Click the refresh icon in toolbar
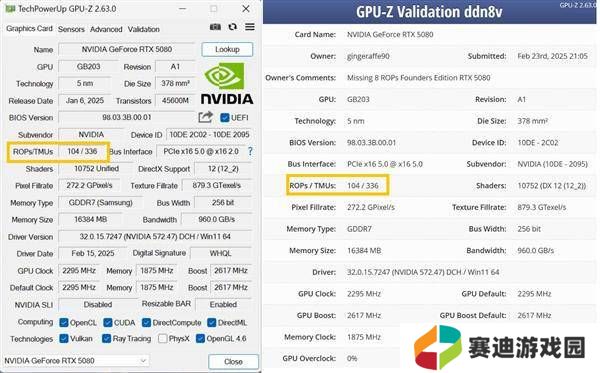 click(x=233, y=27)
